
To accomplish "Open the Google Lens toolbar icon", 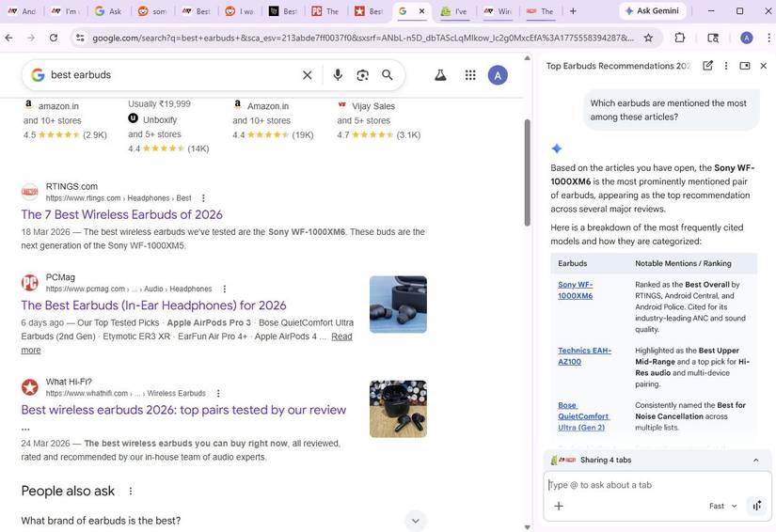I will 713,38.
